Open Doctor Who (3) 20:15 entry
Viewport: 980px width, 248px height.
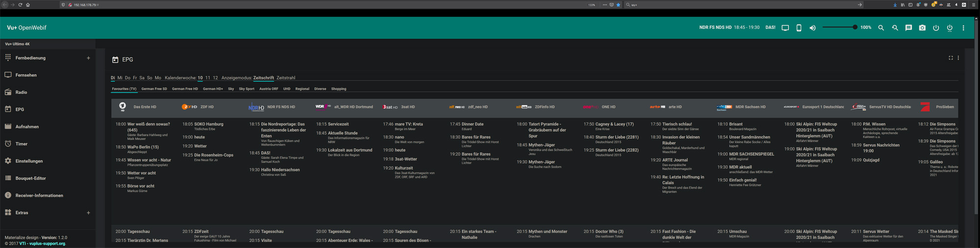609,231
